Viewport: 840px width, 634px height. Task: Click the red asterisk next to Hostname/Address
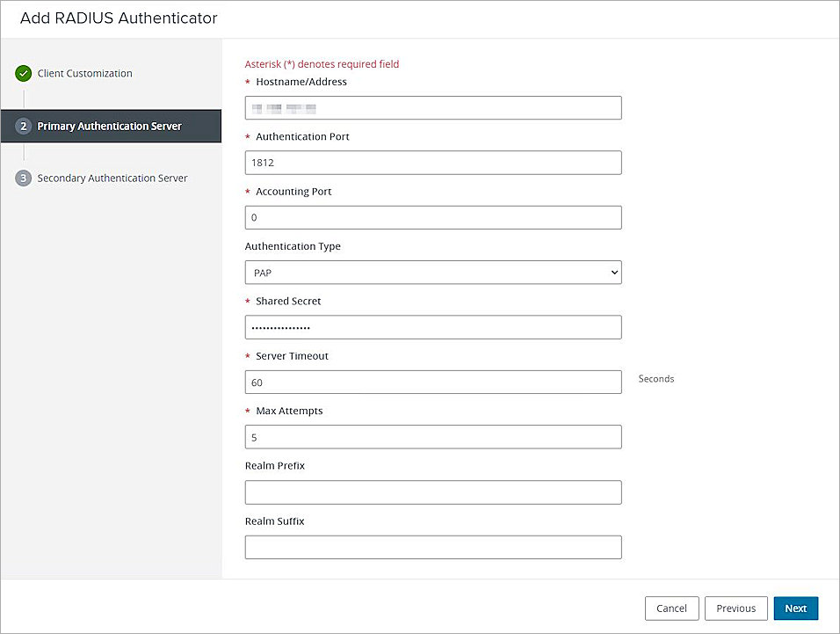tap(250, 81)
